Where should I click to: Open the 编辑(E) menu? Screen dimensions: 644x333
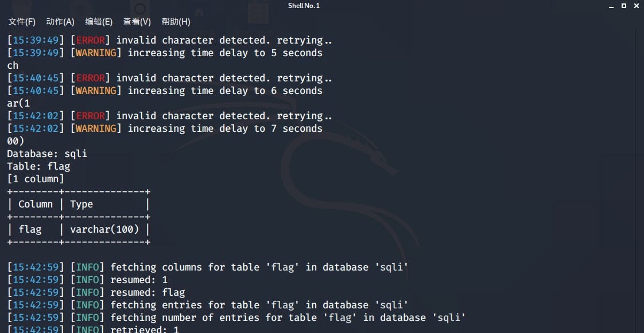point(98,22)
